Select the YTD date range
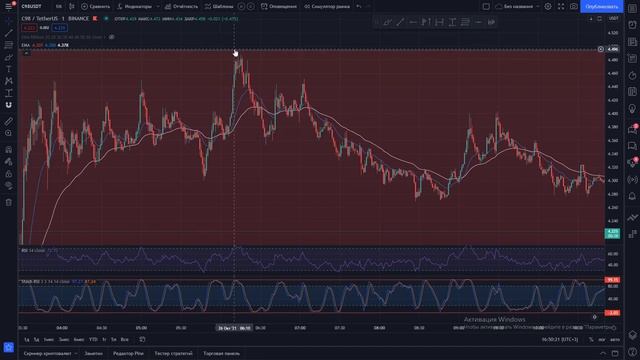This screenshot has height=360, width=640. (93, 340)
